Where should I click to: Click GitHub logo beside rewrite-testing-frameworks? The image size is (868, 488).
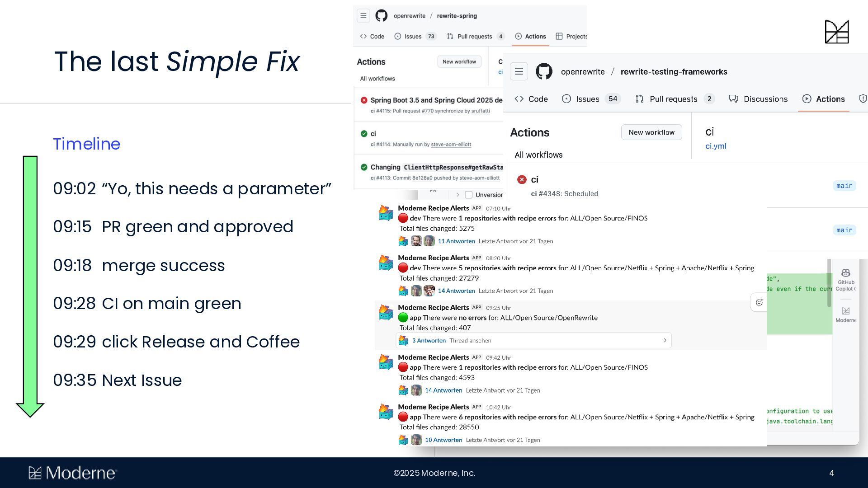pyautogui.click(x=544, y=71)
